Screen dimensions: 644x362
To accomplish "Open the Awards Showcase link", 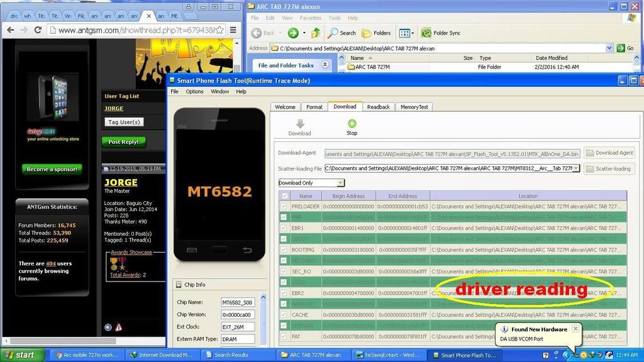I will (131, 252).
